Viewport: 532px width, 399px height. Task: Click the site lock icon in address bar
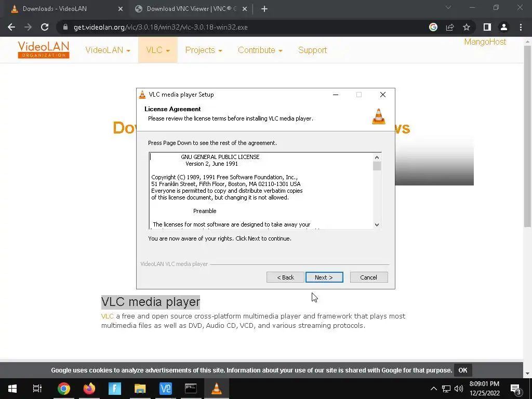click(x=65, y=27)
